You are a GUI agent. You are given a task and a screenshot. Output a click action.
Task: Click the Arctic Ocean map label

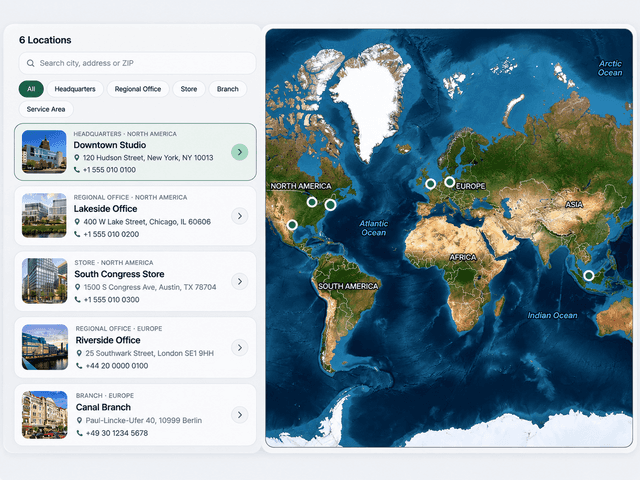[610, 68]
